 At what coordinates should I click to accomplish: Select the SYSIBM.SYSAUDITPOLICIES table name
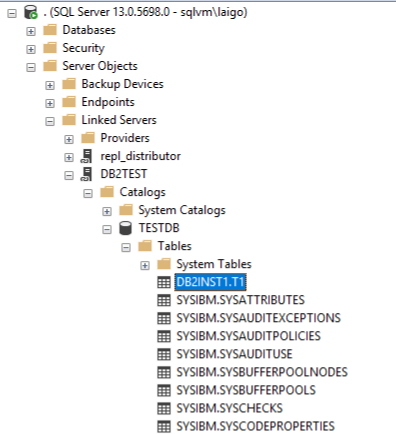click(249, 336)
